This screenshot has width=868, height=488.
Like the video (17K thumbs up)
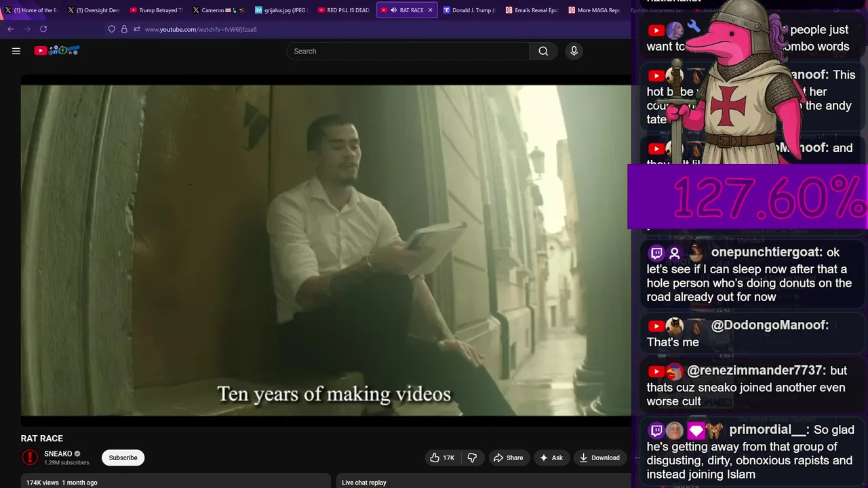442,457
